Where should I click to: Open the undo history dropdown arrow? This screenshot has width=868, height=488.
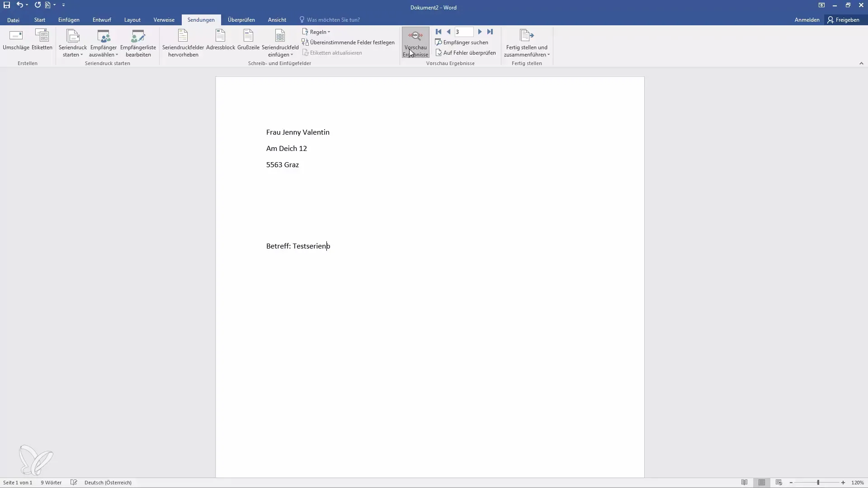(27, 5)
